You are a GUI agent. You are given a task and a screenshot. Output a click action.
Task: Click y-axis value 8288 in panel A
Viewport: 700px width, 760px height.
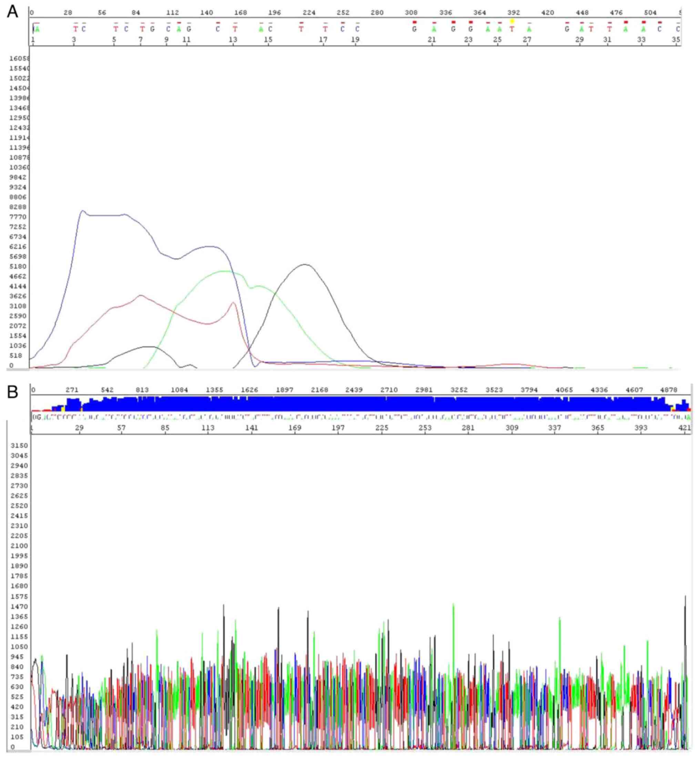tap(18, 207)
